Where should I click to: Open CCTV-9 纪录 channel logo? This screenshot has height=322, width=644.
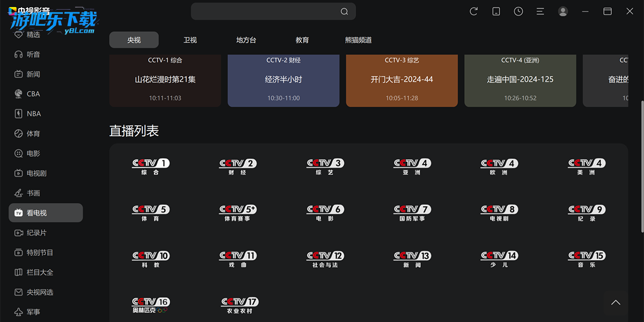(x=587, y=213)
